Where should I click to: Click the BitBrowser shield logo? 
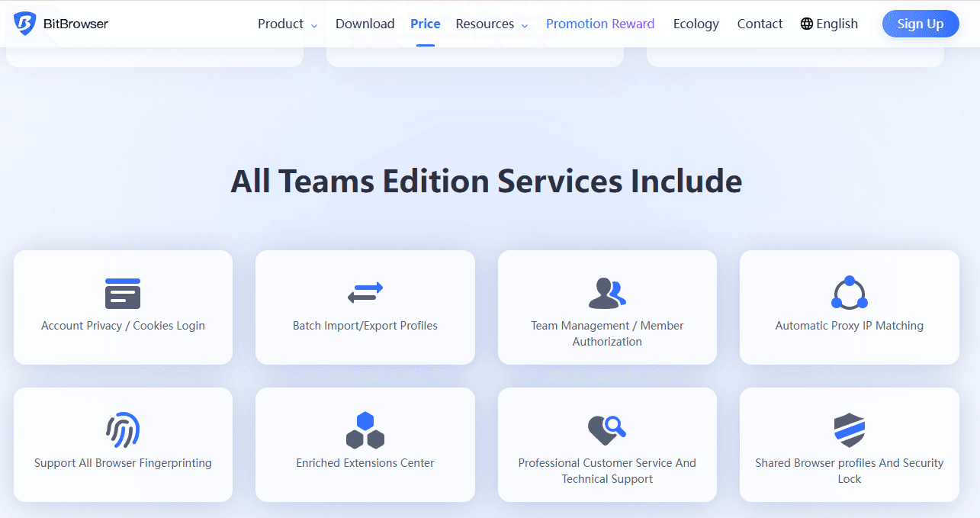coord(24,23)
